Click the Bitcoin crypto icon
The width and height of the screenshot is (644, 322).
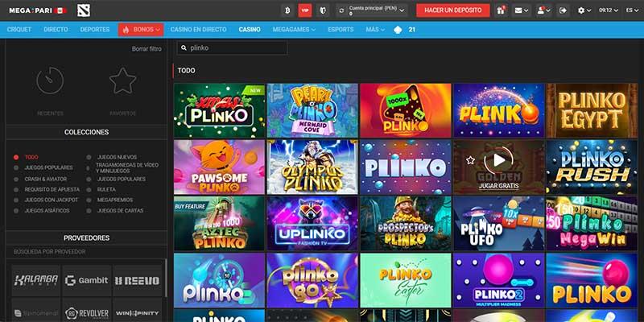pyautogui.click(x=287, y=10)
